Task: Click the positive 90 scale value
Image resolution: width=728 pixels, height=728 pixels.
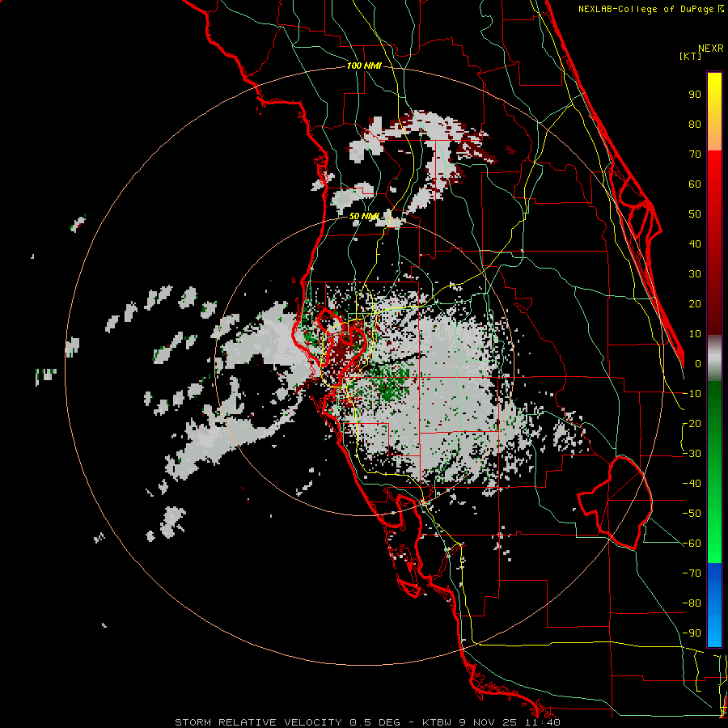Action: pyautogui.click(x=695, y=95)
